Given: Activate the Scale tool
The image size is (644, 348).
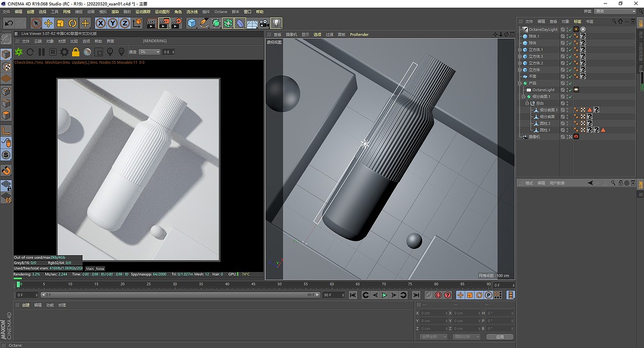Looking at the screenshot, I should [x=60, y=23].
